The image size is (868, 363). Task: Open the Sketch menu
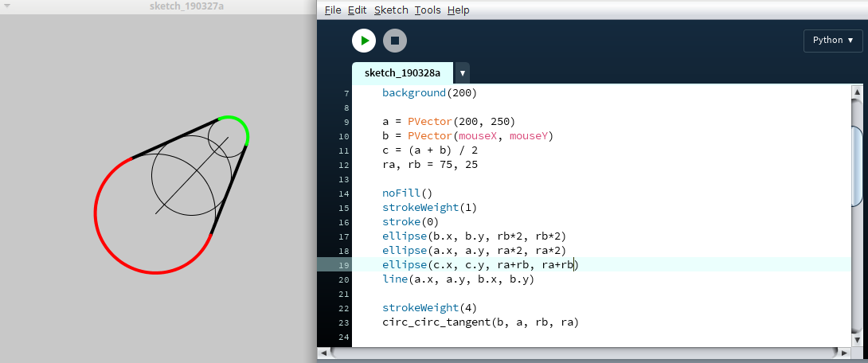point(391,10)
